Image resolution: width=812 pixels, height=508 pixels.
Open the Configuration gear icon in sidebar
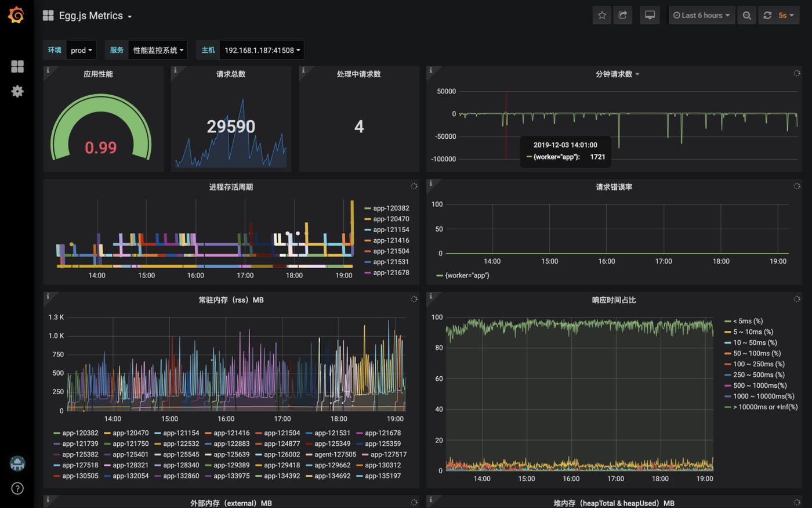tap(17, 91)
